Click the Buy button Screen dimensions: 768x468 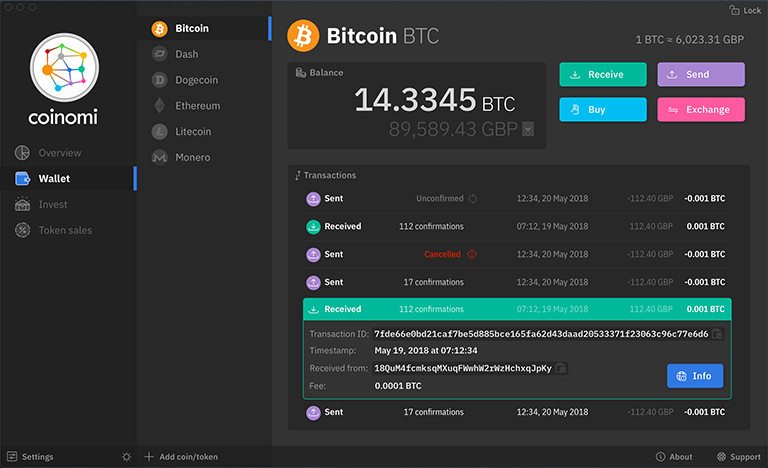click(x=603, y=109)
